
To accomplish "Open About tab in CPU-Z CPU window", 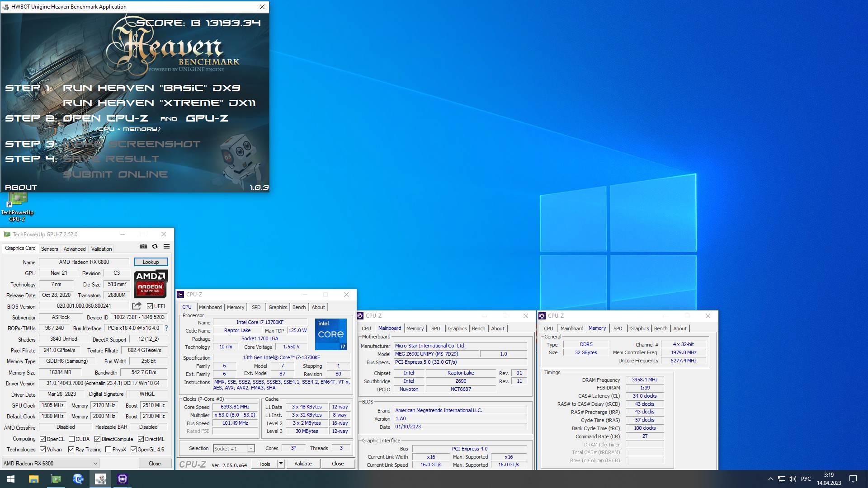I will pos(318,307).
